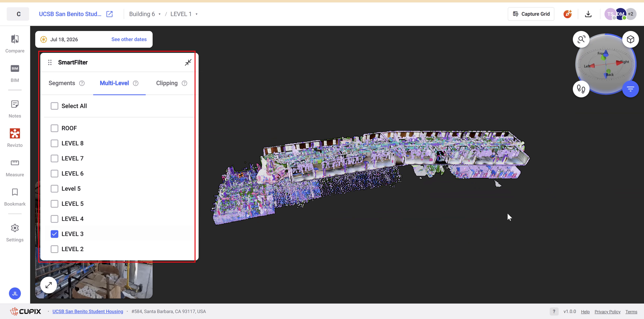Launch the Revizto integration
644x319 pixels.
[x=15, y=138]
